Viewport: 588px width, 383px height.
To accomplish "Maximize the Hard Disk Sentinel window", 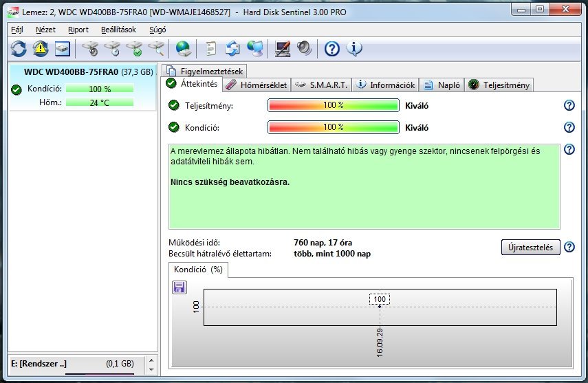I will pyautogui.click(x=540, y=10).
